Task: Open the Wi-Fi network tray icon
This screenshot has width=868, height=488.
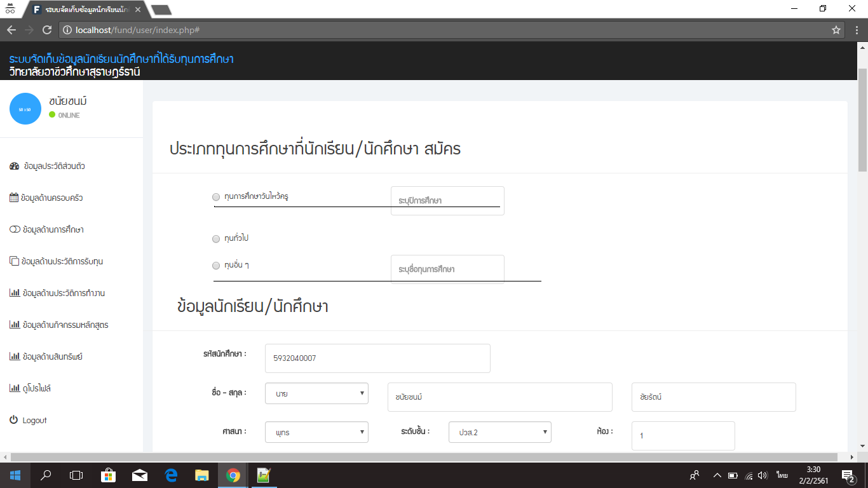Action: coord(749,475)
